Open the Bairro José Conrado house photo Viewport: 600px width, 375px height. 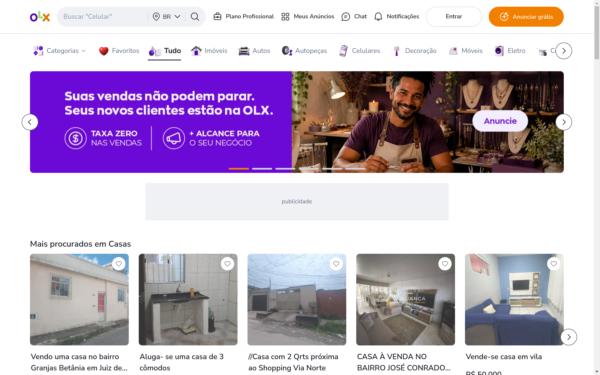tap(406, 300)
